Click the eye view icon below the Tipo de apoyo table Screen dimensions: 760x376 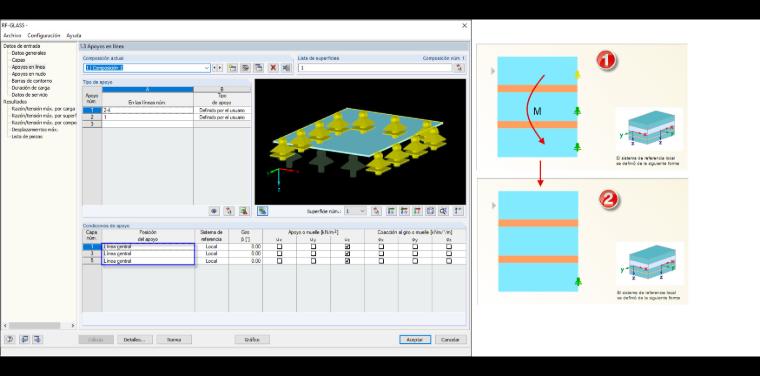coord(214,211)
